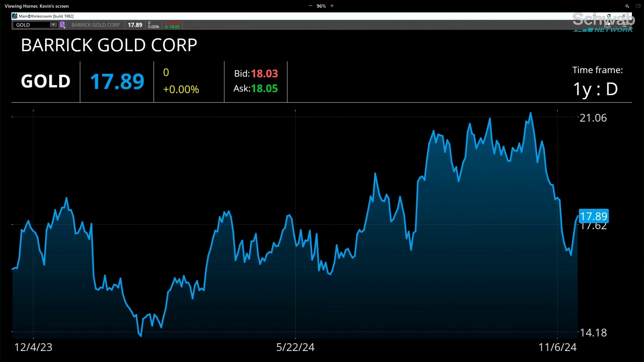This screenshot has width=644, height=362.
Task: Click the 14.18 price axis label
Action: pyautogui.click(x=593, y=333)
